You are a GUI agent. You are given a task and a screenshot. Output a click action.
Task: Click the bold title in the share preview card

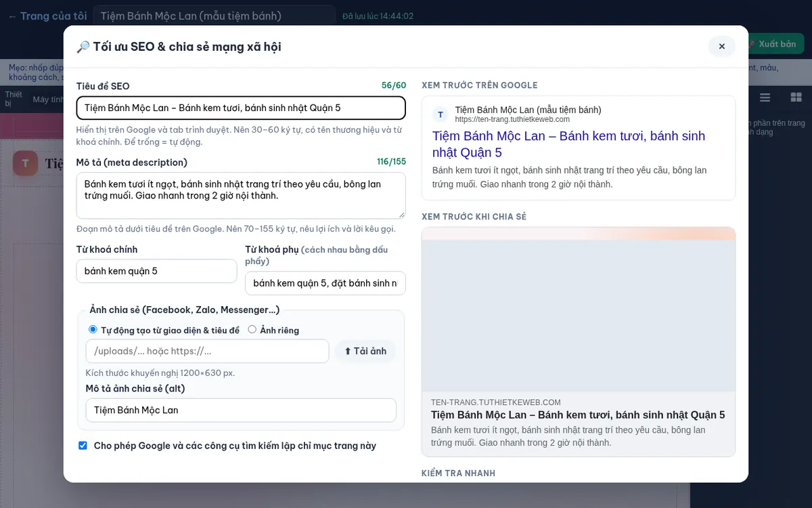pos(578,415)
